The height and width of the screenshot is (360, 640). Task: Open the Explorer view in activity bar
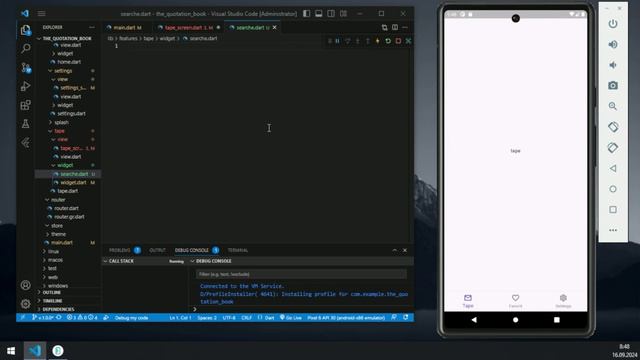pos(25,30)
